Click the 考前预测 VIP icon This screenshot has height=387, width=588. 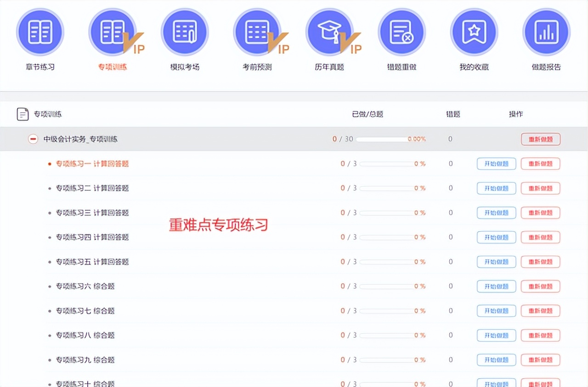tap(257, 31)
